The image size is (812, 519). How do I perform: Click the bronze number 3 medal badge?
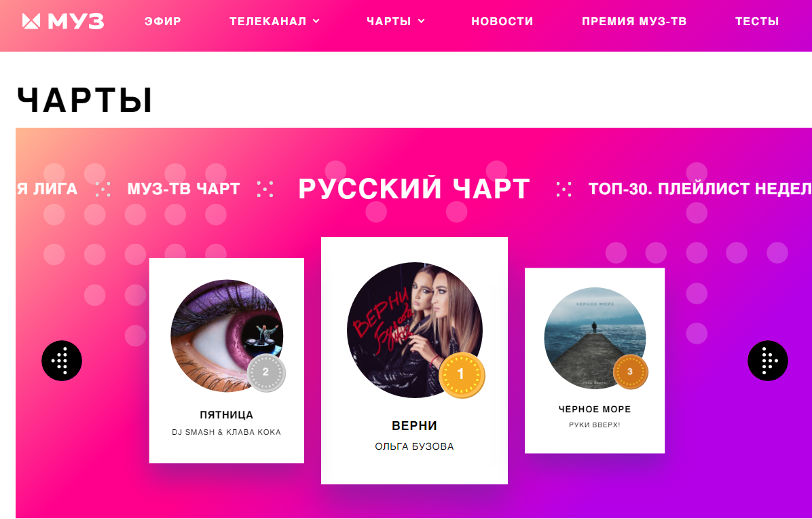pyautogui.click(x=630, y=372)
